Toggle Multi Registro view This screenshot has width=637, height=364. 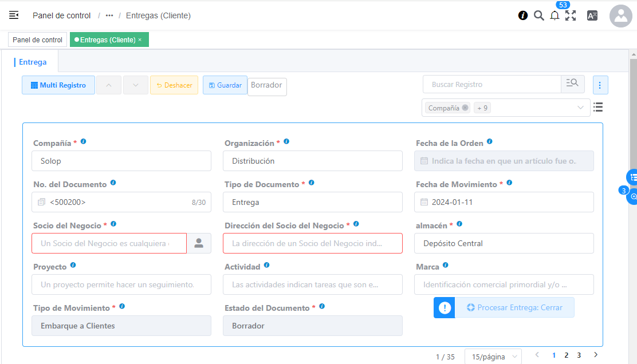click(x=58, y=85)
